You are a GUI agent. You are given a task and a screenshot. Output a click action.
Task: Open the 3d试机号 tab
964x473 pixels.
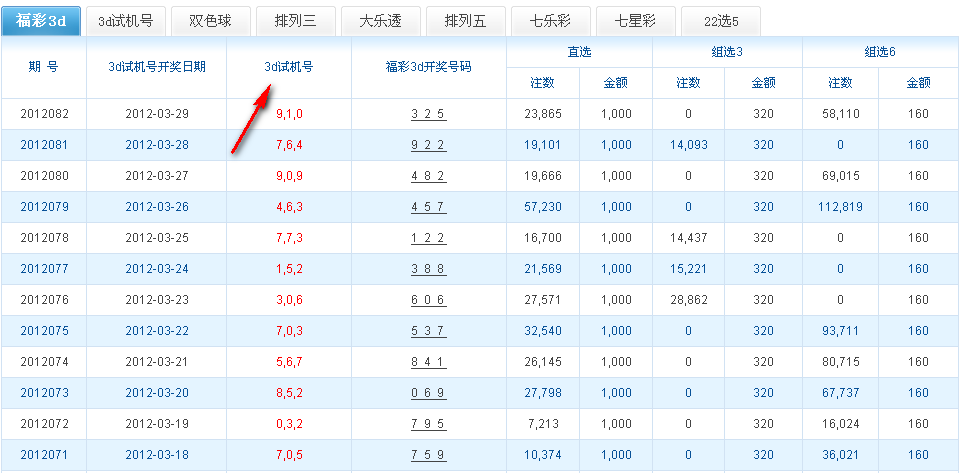click(125, 22)
